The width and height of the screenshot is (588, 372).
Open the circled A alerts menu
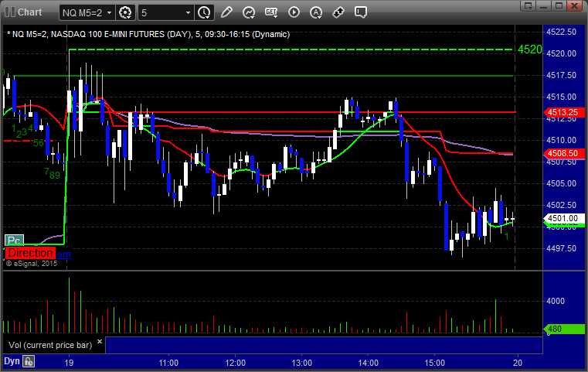click(316, 13)
